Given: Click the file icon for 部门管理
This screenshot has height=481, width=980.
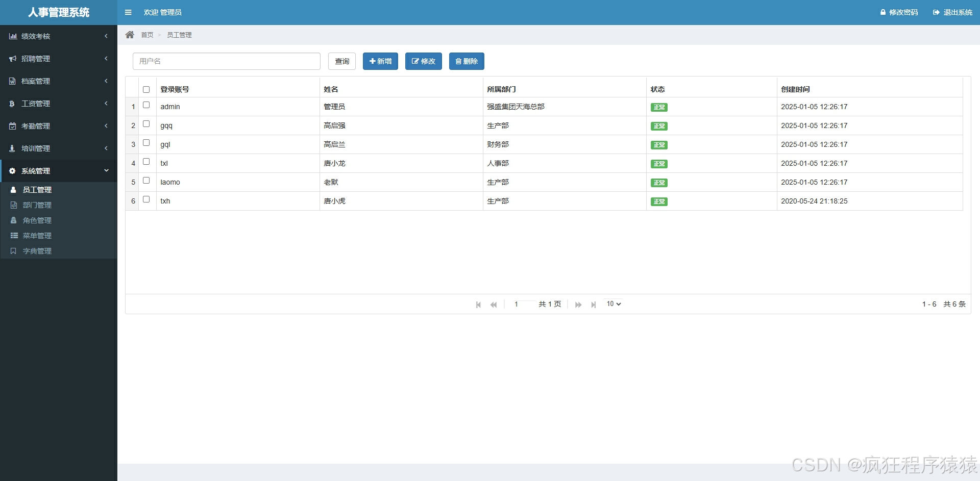Looking at the screenshot, I should [x=14, y=205].
